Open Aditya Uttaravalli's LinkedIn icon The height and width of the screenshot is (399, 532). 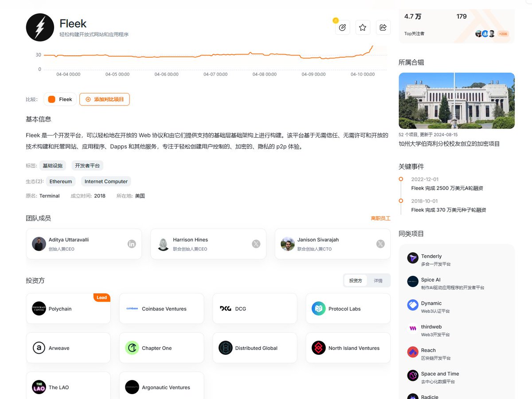[132, 244]
